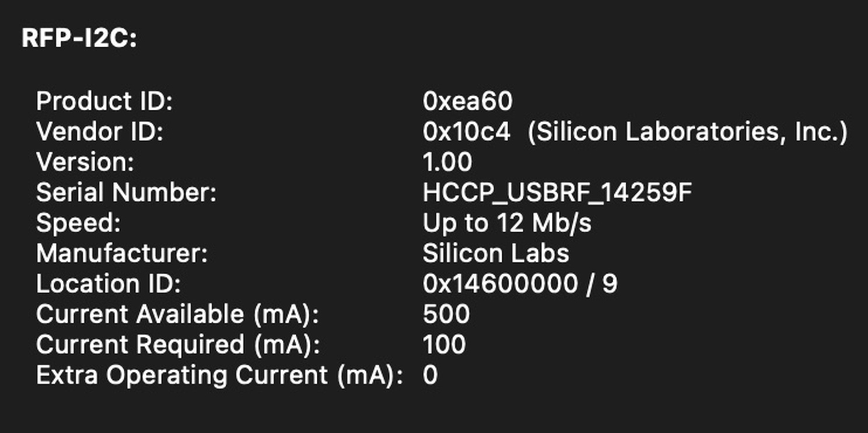Click the Manufacturer label
Screen dimensions: 868x433
pyautogui.click(x=122, y=253)
